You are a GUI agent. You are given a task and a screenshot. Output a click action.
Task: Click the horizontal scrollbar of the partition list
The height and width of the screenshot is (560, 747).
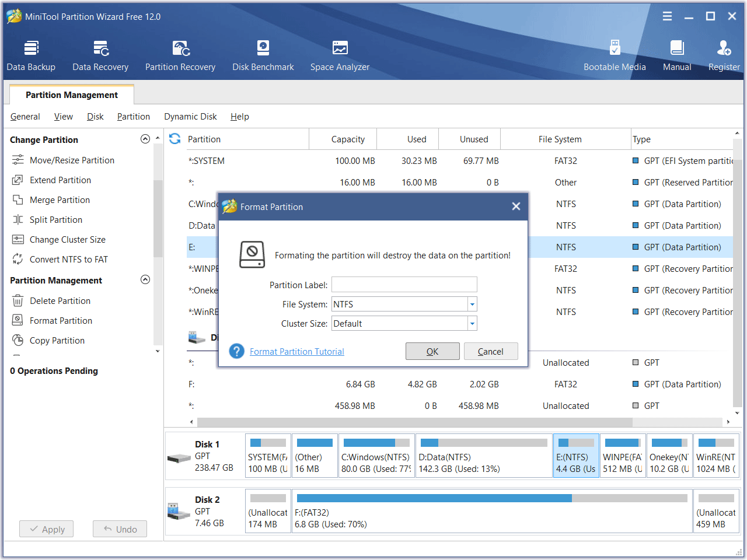click(x=415, y=422)
